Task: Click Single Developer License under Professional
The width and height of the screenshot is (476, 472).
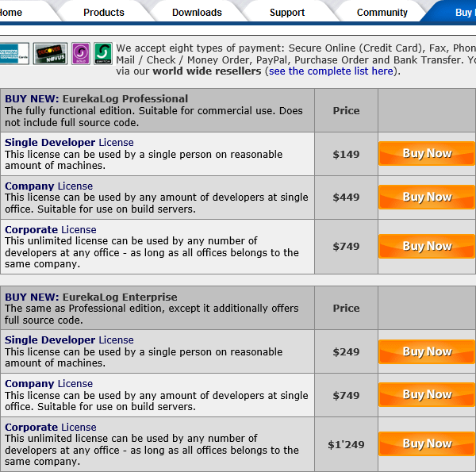Action: (x=69, y=143)
